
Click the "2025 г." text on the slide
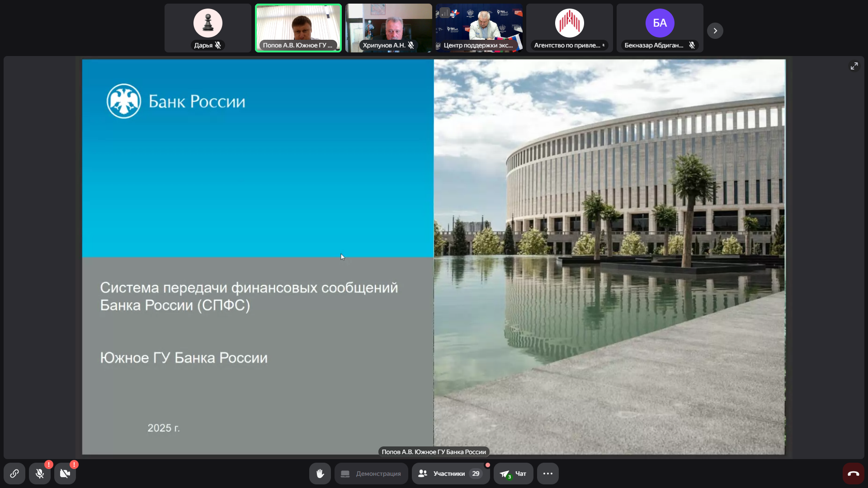pyautogui.click(x=164, y=428)
